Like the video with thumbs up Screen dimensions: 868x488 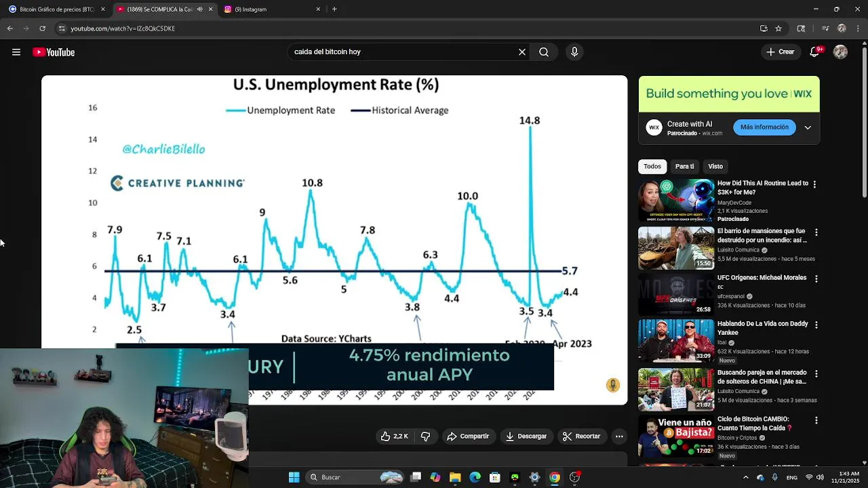tap(395, 436)
